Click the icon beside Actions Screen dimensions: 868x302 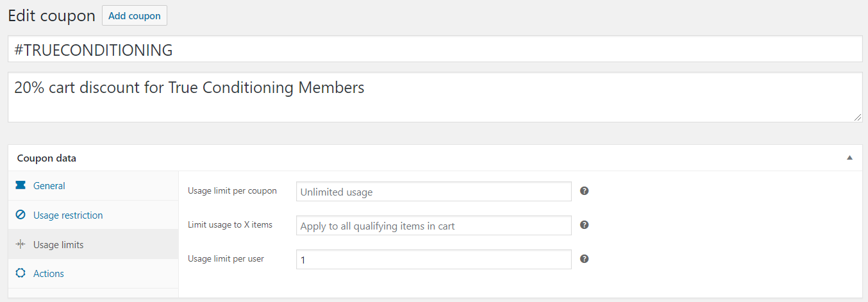coord(21,274)
